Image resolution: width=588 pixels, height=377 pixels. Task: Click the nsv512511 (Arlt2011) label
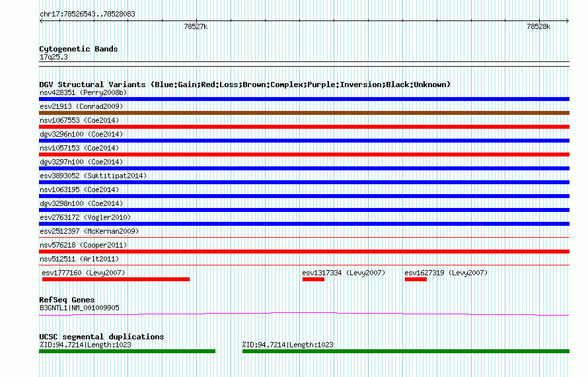point(79,259)
